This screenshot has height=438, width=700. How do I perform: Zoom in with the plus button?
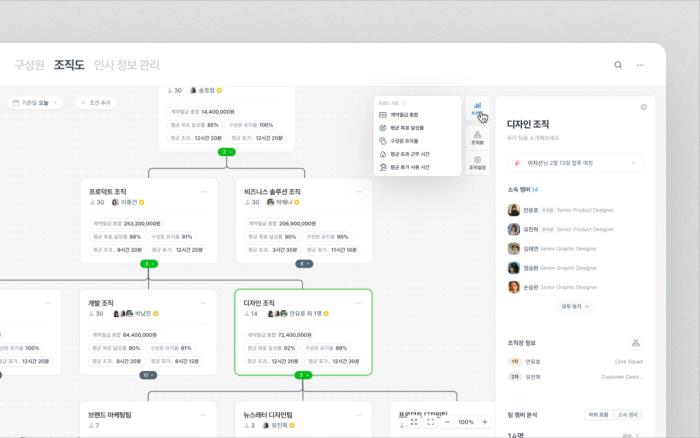pyautogui.click(x=485, y=422)
